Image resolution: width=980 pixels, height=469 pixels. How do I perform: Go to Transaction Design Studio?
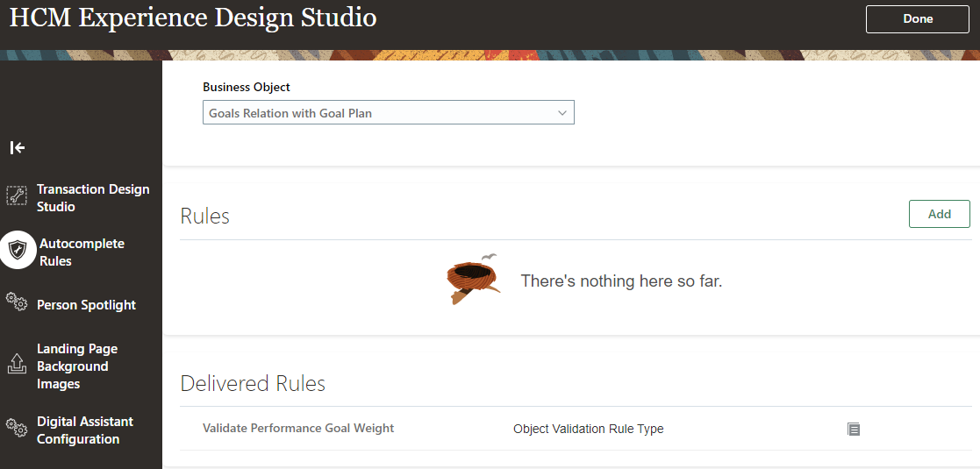[92, 197]
